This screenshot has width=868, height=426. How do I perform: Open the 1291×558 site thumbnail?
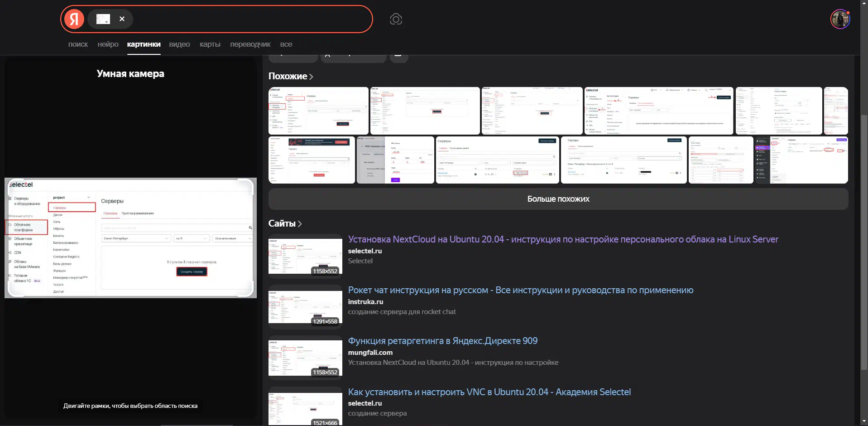305,306
